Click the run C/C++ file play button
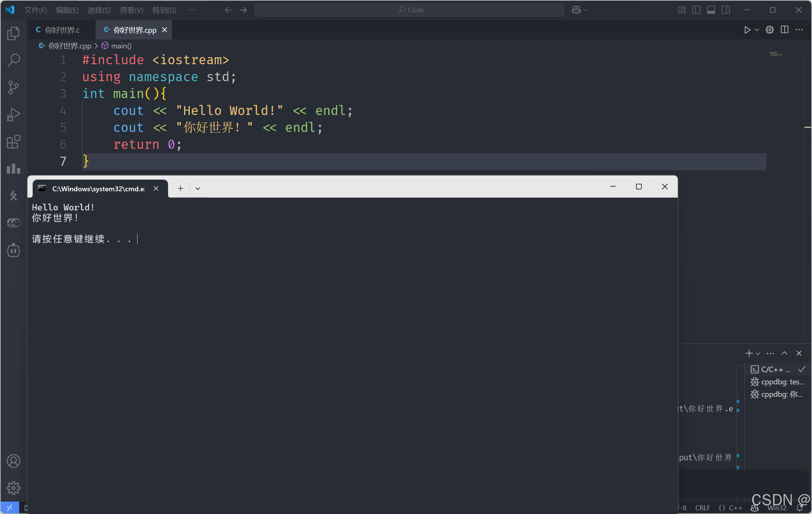Viewport: 812px width, 514px height. (x=747, y=30)
